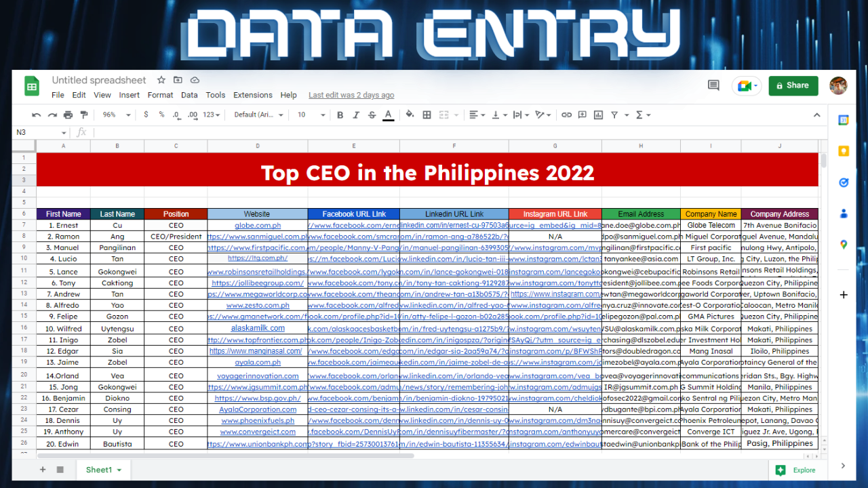Collapse the toolbar with the up chevron
Screen dimensions: 868x488
click(x=817, y=115)
